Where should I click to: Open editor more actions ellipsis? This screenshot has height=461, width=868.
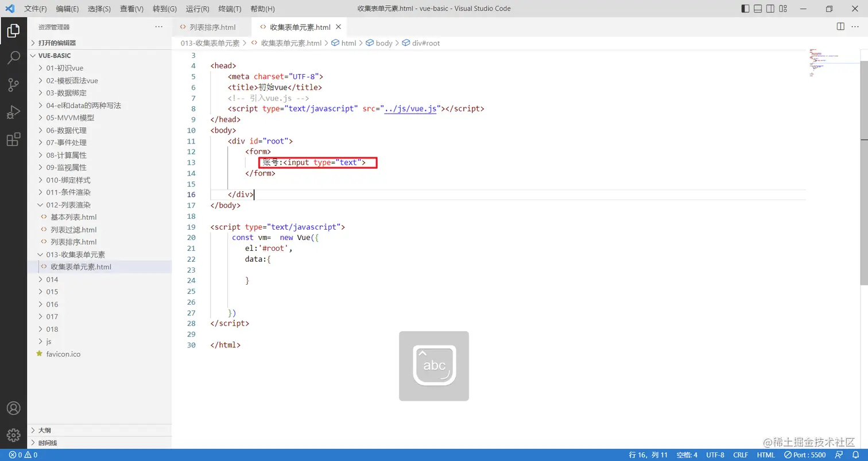coord(857,27)
